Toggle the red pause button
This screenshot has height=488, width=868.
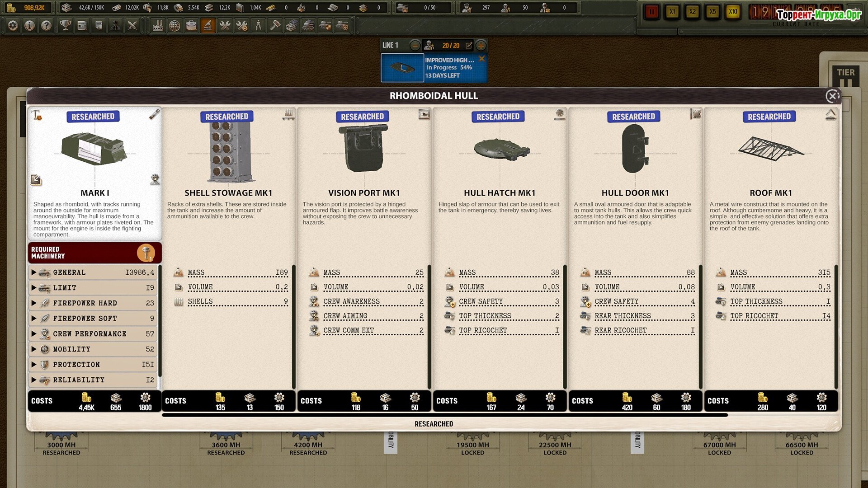tap(651, 12)
